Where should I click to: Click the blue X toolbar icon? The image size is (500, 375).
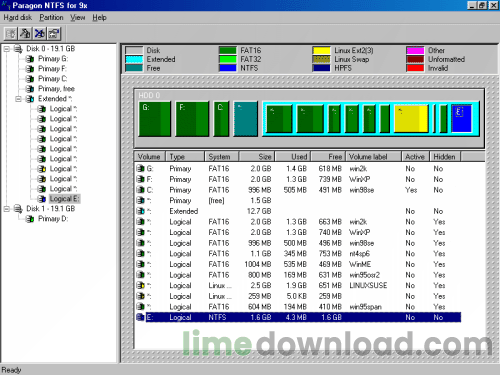tap(39, 33)
